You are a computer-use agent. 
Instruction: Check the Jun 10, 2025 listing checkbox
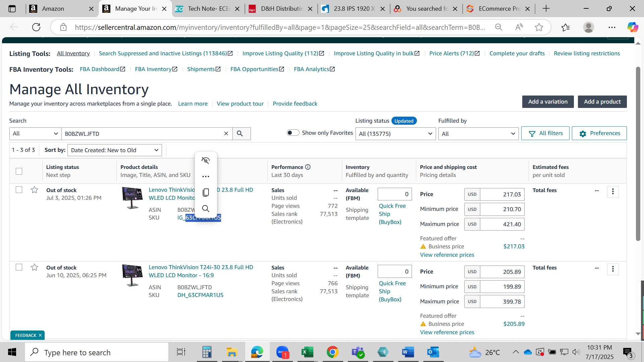(19, 267)
